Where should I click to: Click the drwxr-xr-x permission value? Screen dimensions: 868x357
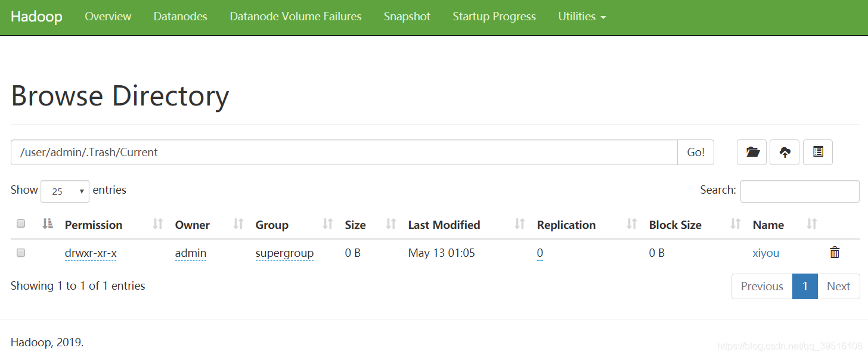pyautogui.click(x=91, y=253)
